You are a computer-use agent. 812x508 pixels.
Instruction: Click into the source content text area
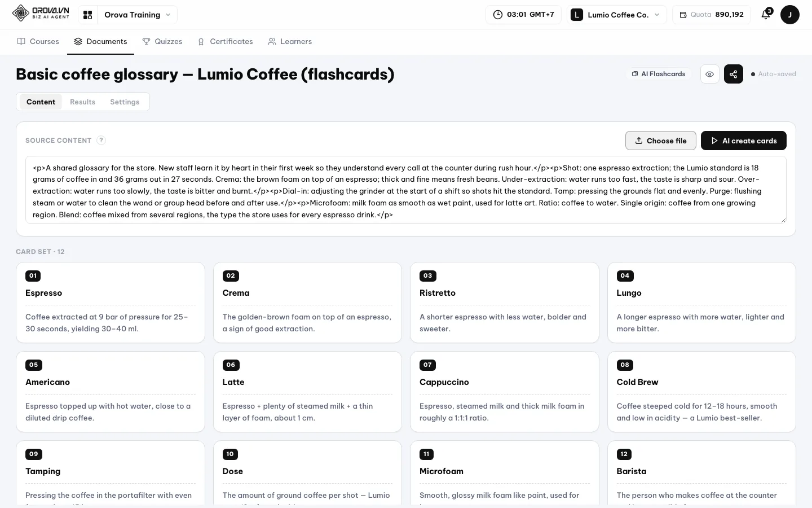(406, 190)
